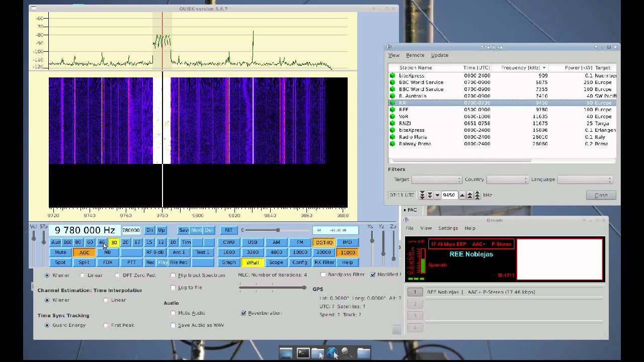Screen dimensions: 644x362
Task: Click the single down-arrow frequency step button
Action: click(x=437, y=195)
